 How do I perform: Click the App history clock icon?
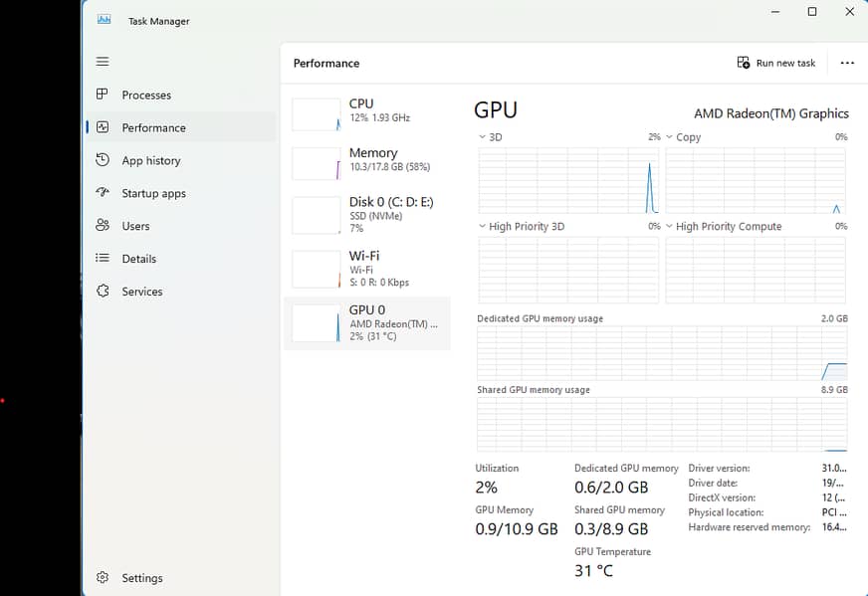[x=103, y=160]
